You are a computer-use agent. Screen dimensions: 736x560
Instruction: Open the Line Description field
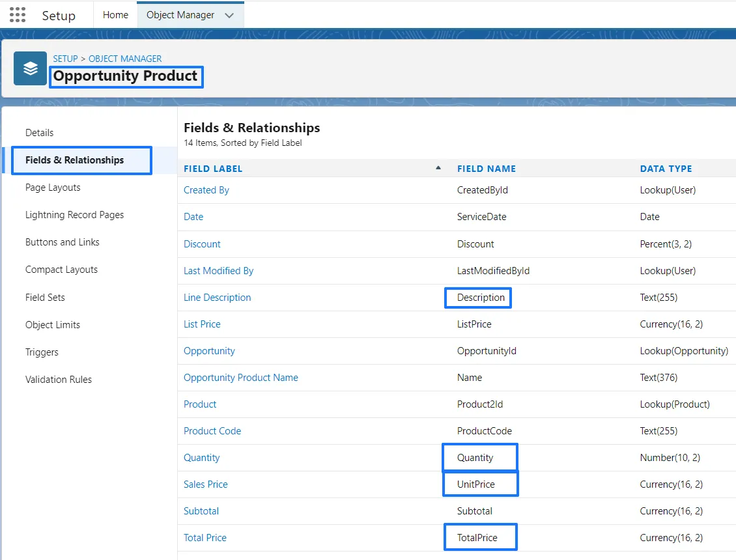(218, 298)
